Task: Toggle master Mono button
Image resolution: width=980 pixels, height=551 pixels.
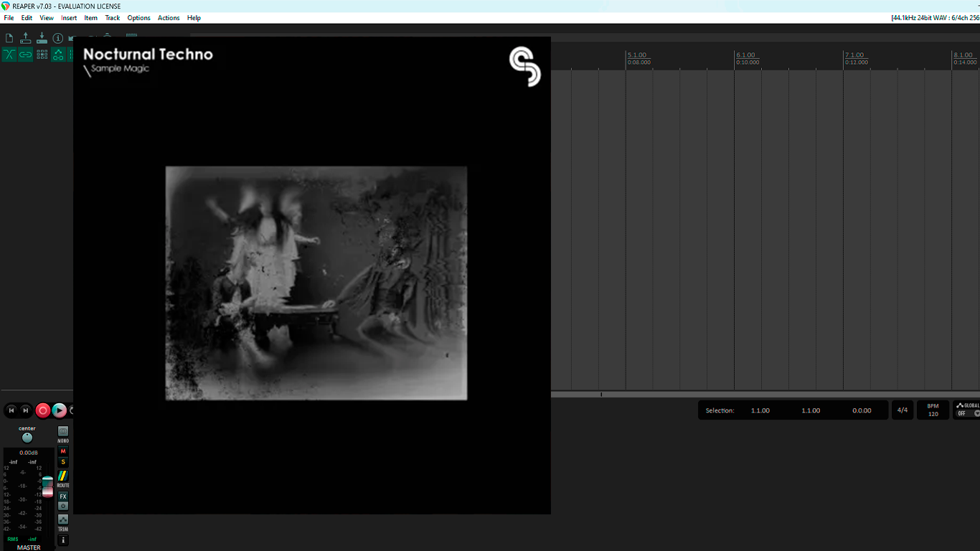Action: (63, 431)
